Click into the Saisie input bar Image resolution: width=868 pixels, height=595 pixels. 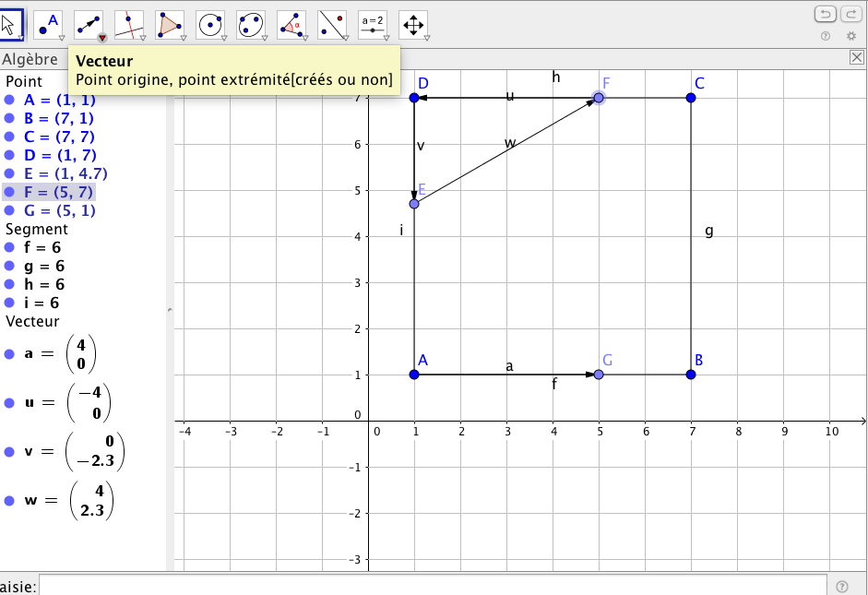pos(434,586)
